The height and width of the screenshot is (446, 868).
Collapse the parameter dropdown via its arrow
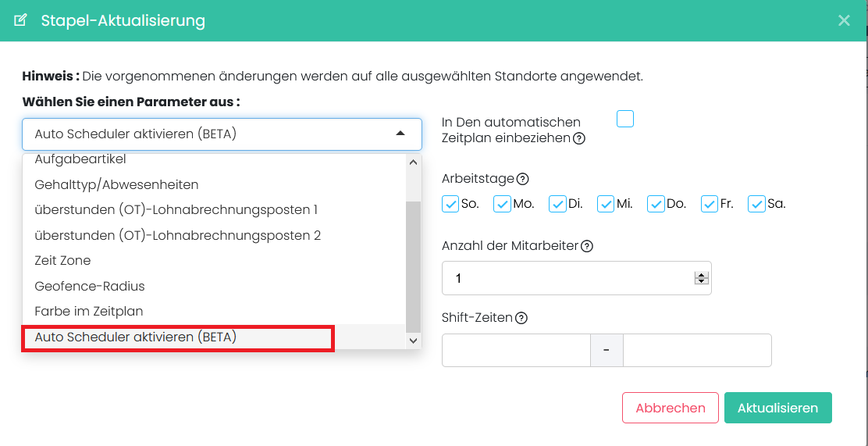click(x=400, y=134)
